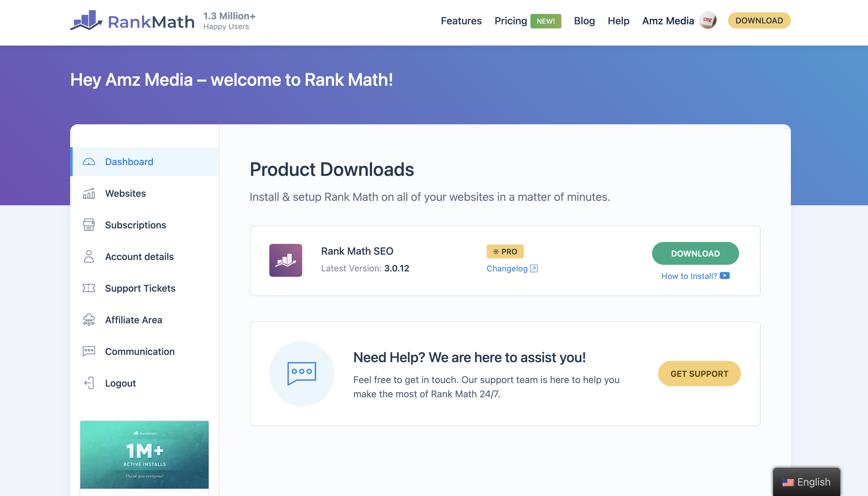Click the Account details person icon
868x496 pixels.
tap(89, 257)
